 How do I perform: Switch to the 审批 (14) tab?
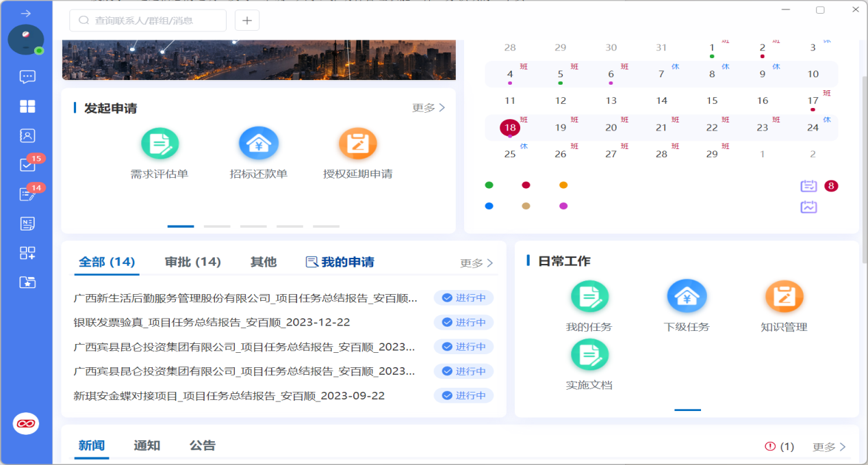pos(192,262)
